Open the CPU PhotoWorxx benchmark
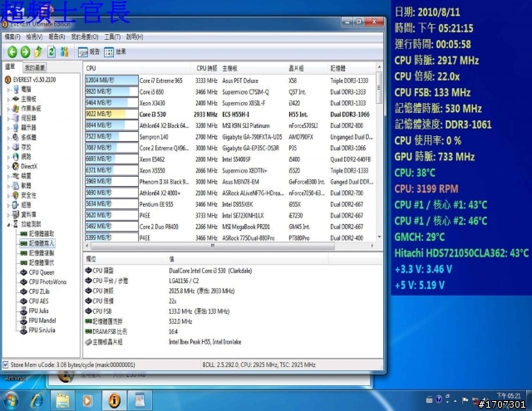 click(43, 282)
